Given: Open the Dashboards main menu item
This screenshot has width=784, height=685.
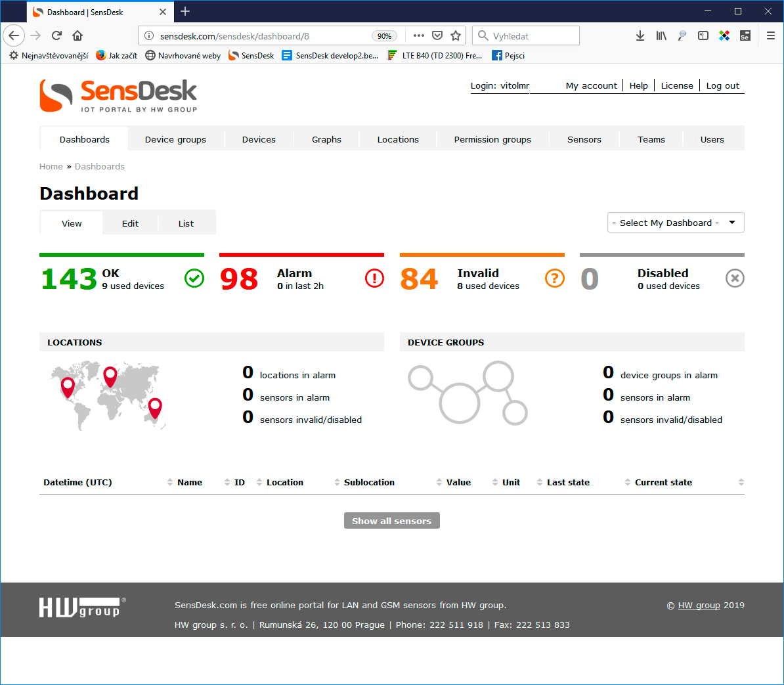Looking at the screenshot, I should coord(85,139).
